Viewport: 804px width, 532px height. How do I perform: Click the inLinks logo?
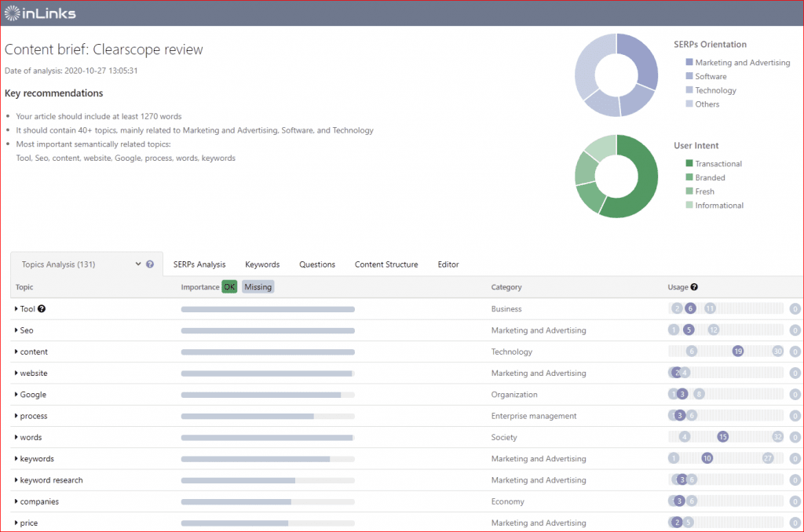click(x=40, y=13)
